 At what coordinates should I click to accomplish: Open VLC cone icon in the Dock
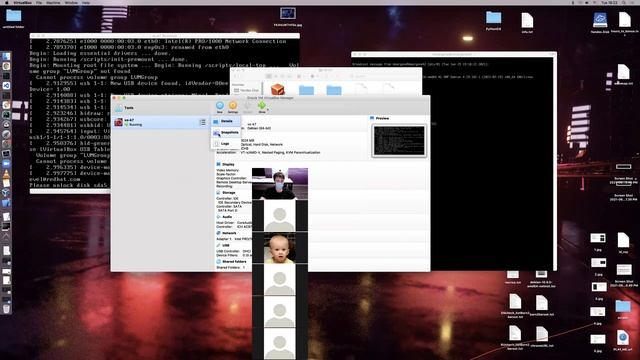click(x=6, y=174)
